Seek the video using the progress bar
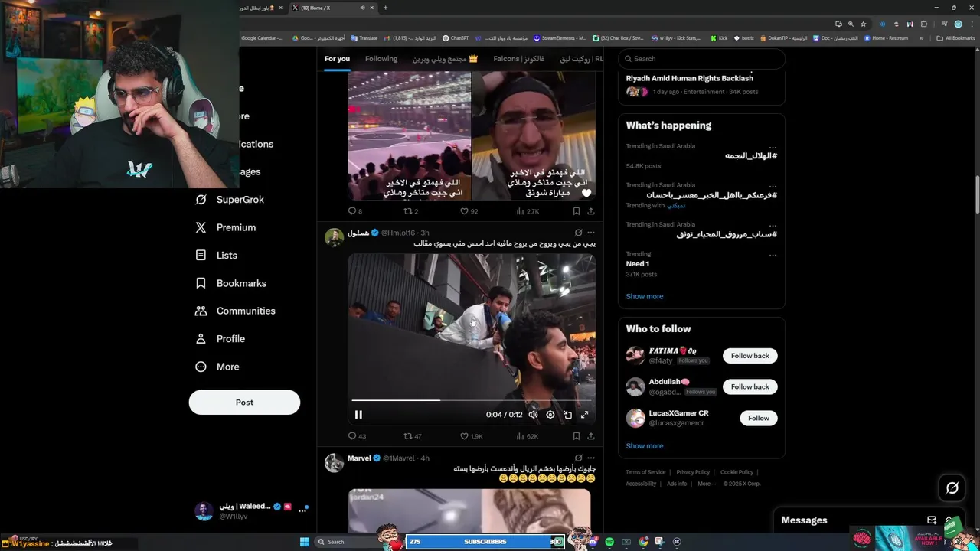 [472, 400]
